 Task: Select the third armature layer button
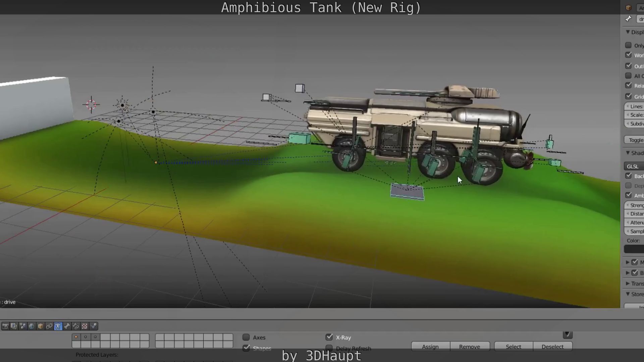96,337
